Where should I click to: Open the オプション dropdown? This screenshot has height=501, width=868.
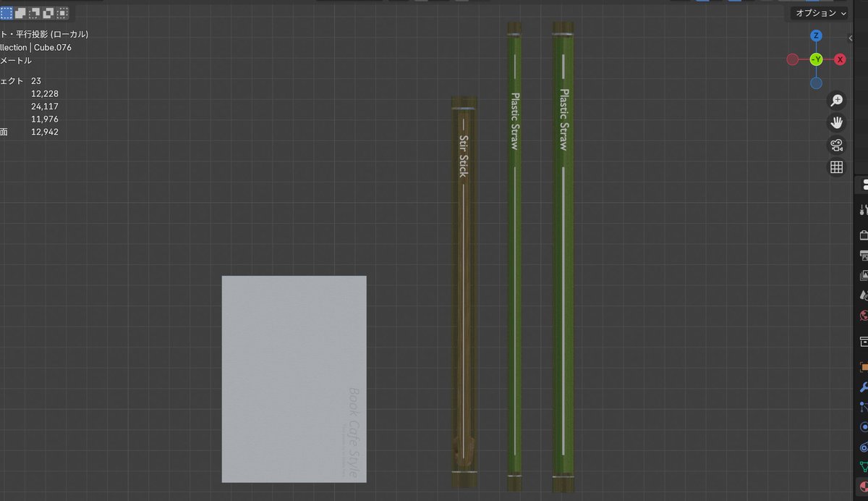818,12
